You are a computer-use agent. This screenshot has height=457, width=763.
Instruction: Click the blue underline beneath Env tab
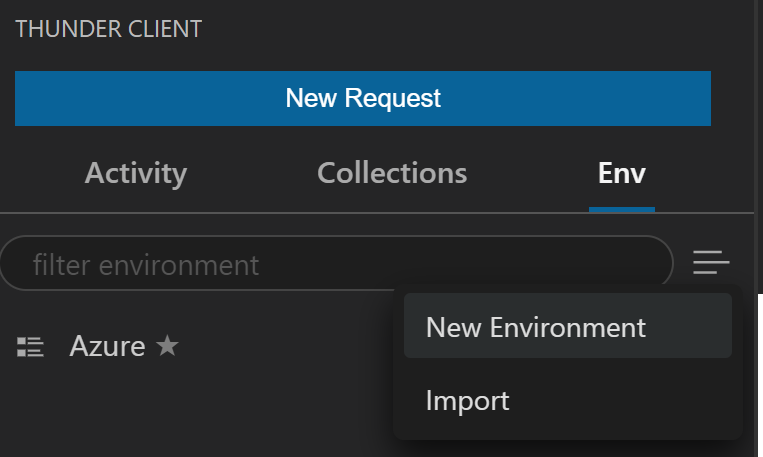point(621,209)
